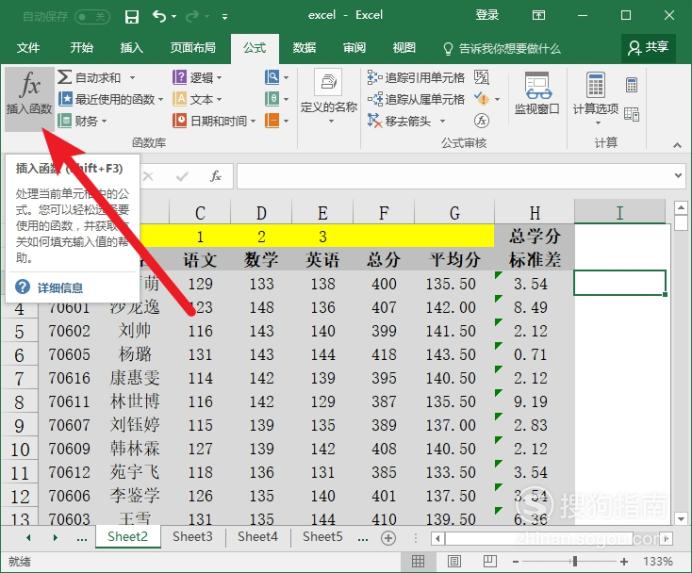Expand the Date and Time dropdown arrow
This screenshot has width=692, height=573.
253,121
